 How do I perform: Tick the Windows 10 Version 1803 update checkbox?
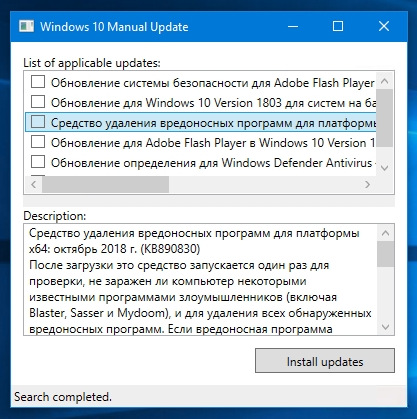[x=38, y=102]
